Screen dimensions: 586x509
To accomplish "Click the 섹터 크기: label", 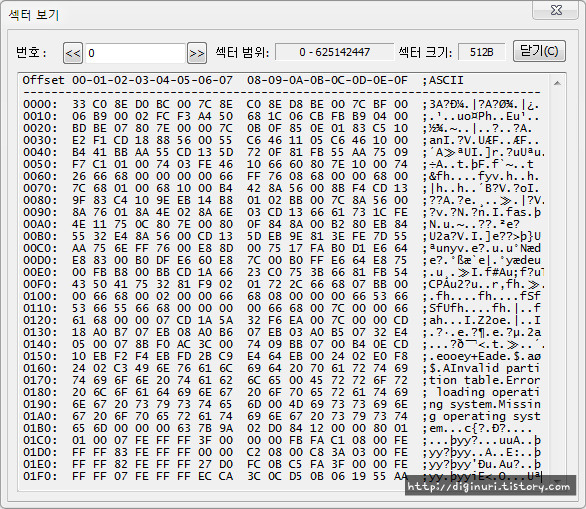I will pyautogui.click(x=425, y=52).
